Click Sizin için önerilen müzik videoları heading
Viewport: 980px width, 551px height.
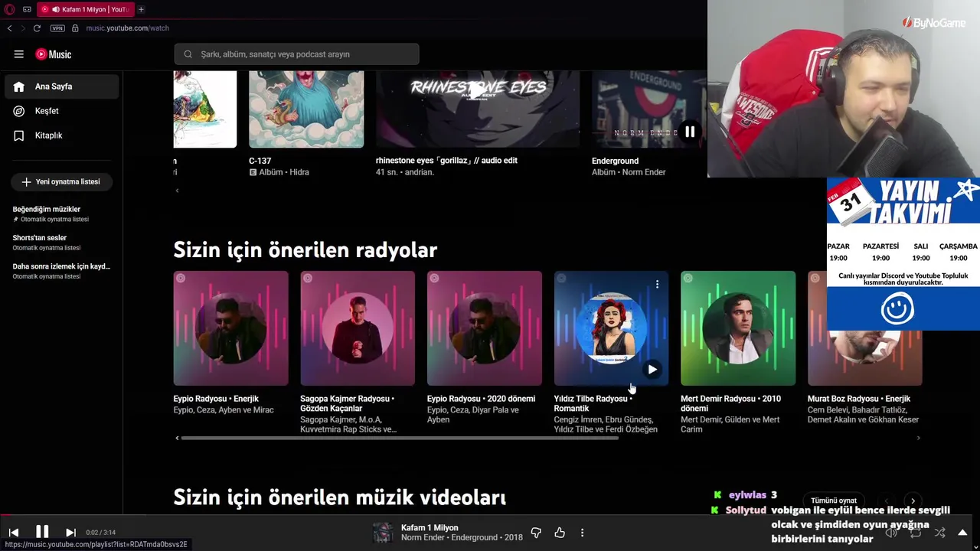tap(340, 497)
